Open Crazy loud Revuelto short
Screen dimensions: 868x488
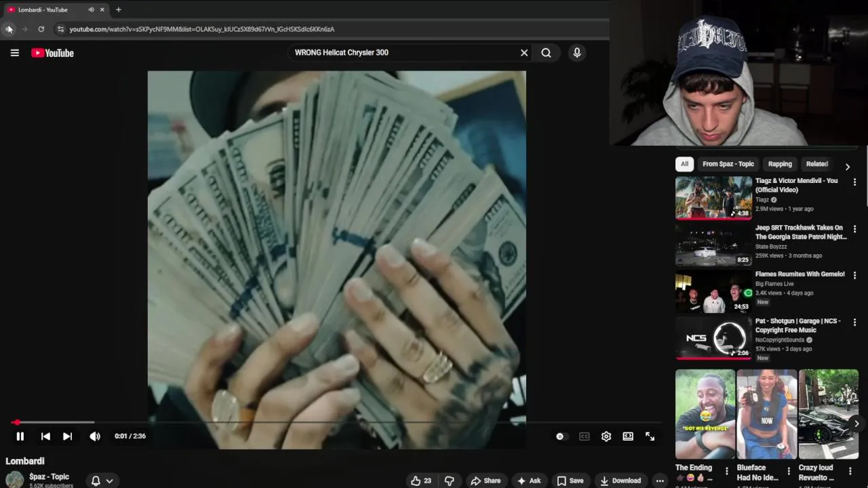tap(829, 414)
